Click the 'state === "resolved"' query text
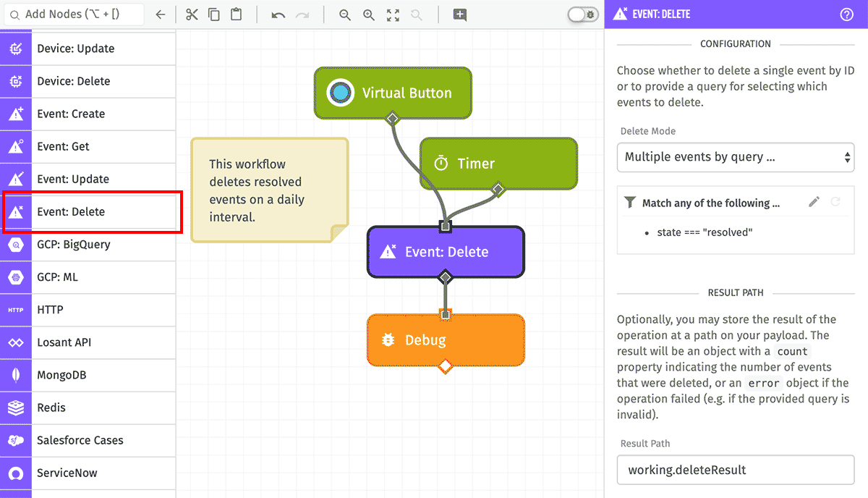868x498 pixels. pyautogui.click(x=705, y=232)
